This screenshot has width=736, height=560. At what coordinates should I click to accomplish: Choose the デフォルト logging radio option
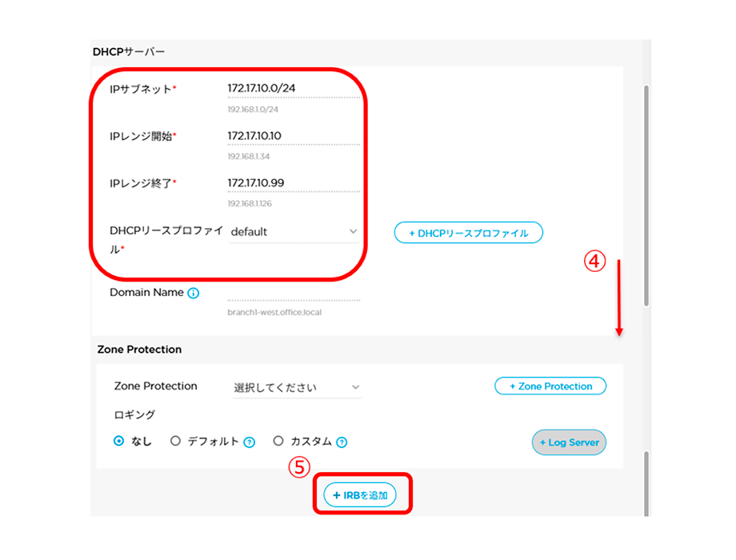[x=176, y=441]
